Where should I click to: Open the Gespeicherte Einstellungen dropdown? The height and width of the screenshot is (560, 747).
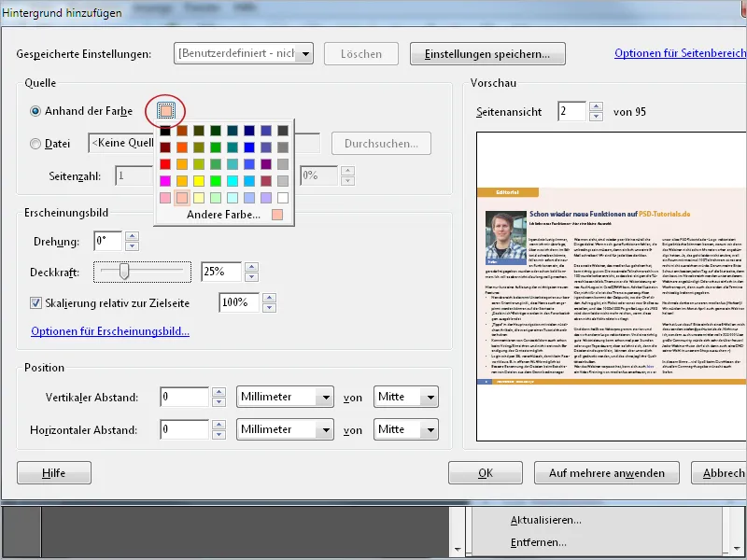click(244, 53)
